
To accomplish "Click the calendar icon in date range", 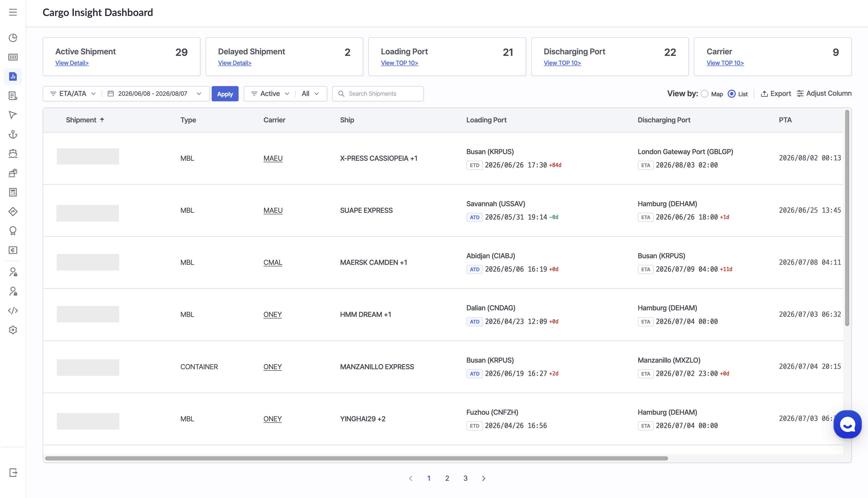I will pyautogui.click(x=111, y=94).
